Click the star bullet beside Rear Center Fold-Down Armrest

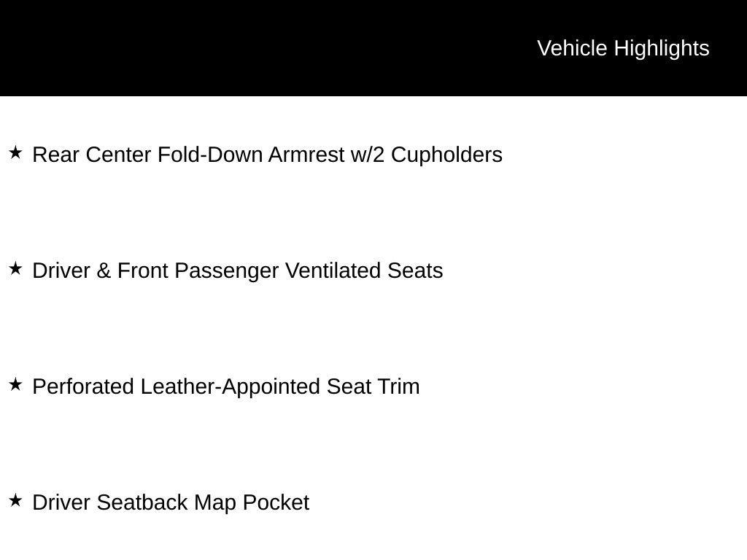coord(16,153)
